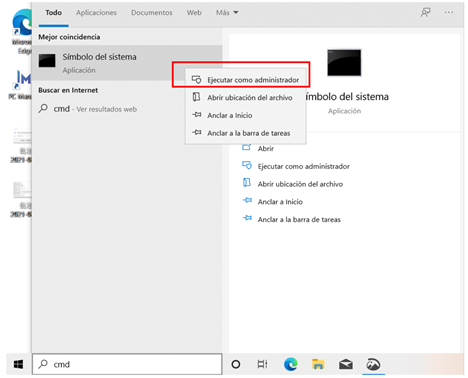The width and height of the screenshot is (468, 378).
Task: Open the Photos app in taskbar
Action: (x=373, y=364)
